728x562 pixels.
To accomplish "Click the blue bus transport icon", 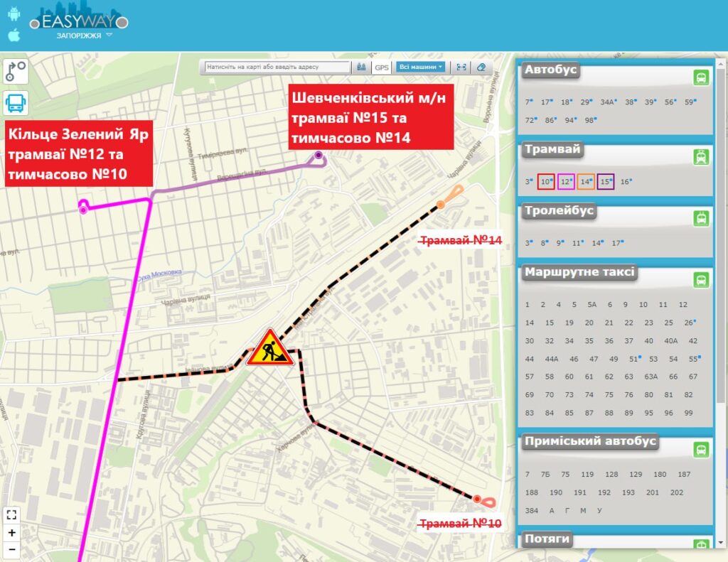I will click(16, 103).
